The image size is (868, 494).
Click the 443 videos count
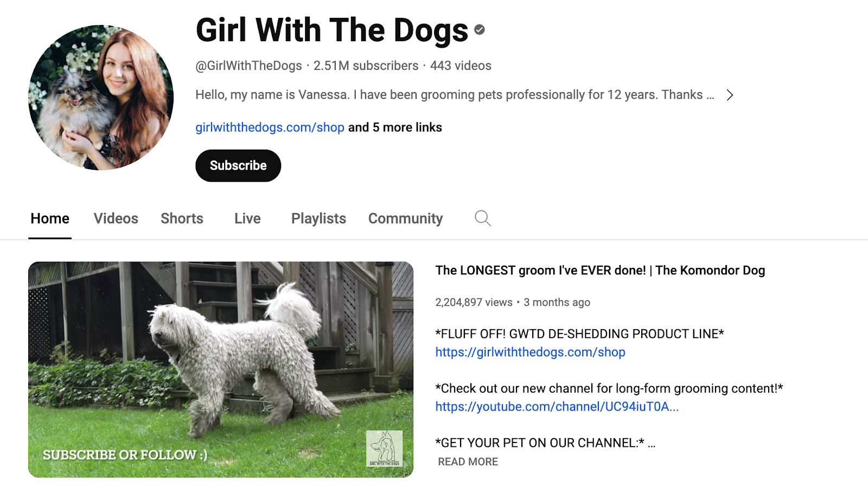point(461,66)
